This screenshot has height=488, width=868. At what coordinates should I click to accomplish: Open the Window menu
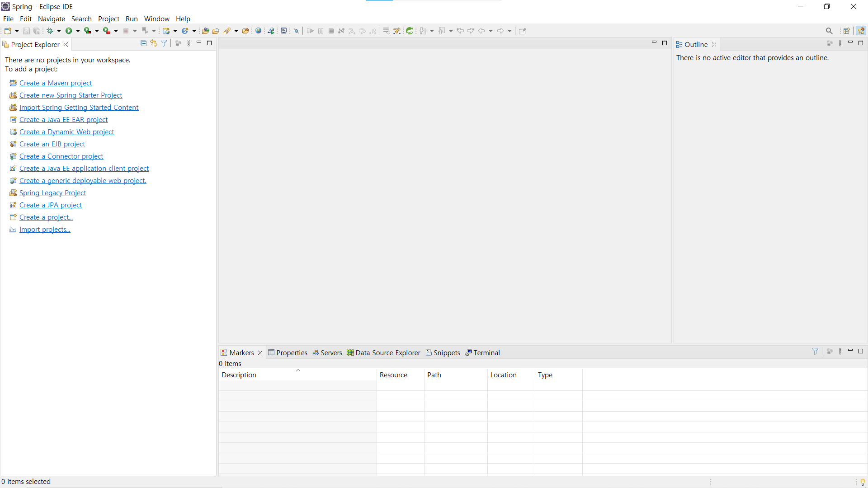pos(156,19)
